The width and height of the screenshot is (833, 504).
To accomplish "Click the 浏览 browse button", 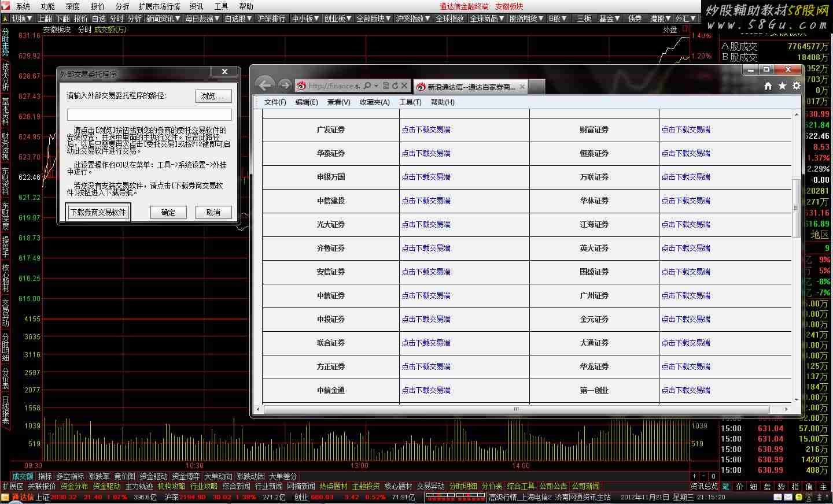I will coord(213,96).
